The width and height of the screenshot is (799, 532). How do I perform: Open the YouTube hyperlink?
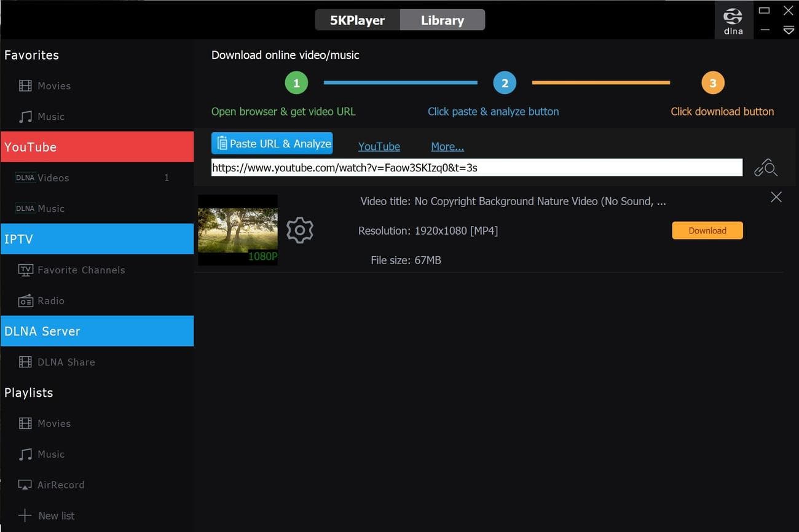pos(379,146)
